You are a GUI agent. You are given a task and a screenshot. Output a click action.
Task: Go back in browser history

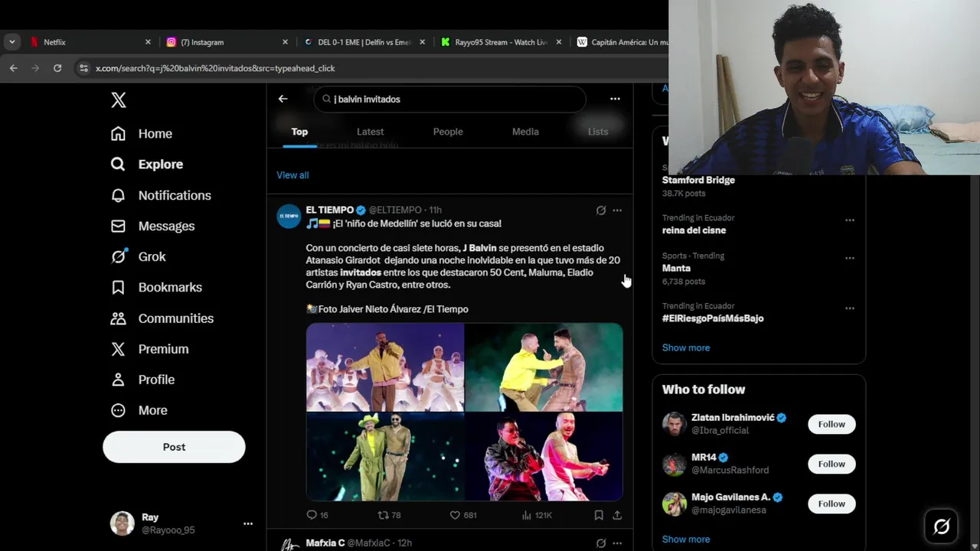pyautogui.click(x=14, y=68)
